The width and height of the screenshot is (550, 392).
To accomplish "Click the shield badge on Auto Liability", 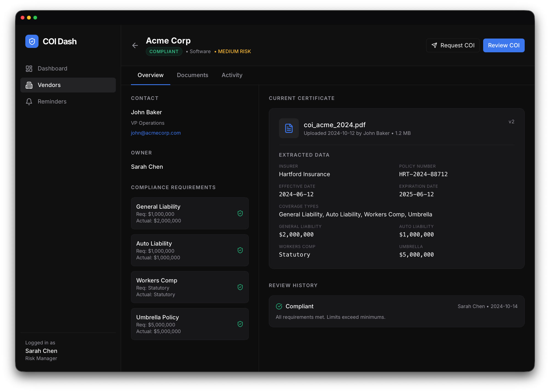I will (240, 250).
